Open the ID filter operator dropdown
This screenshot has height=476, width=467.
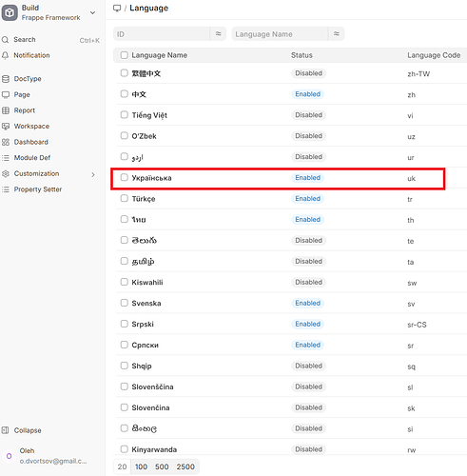click(219, 33)
